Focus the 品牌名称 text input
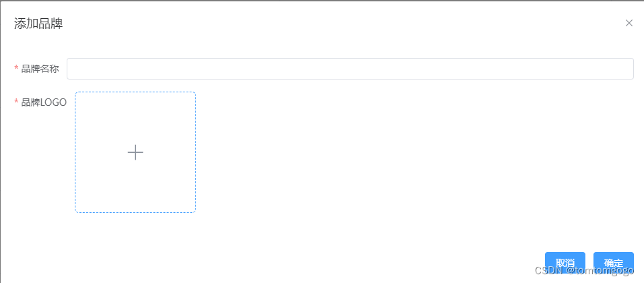 pyautogui.click(x=350, y=69)
